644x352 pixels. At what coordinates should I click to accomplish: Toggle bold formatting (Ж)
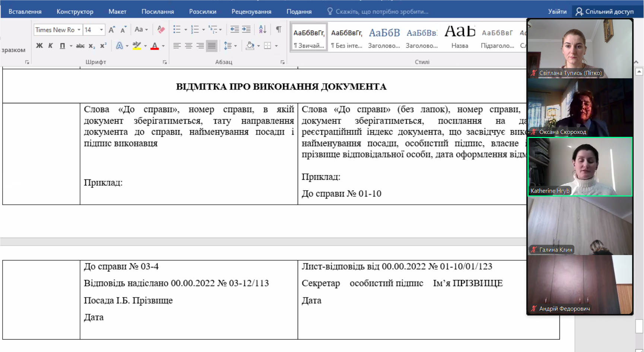(x=39, y=46)
